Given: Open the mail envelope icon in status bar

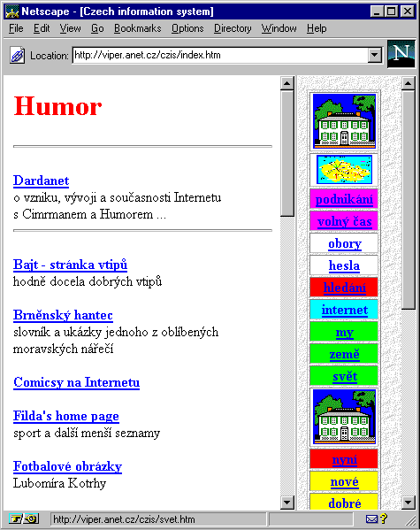Looking at the screenshot, I should pos(371,518).
